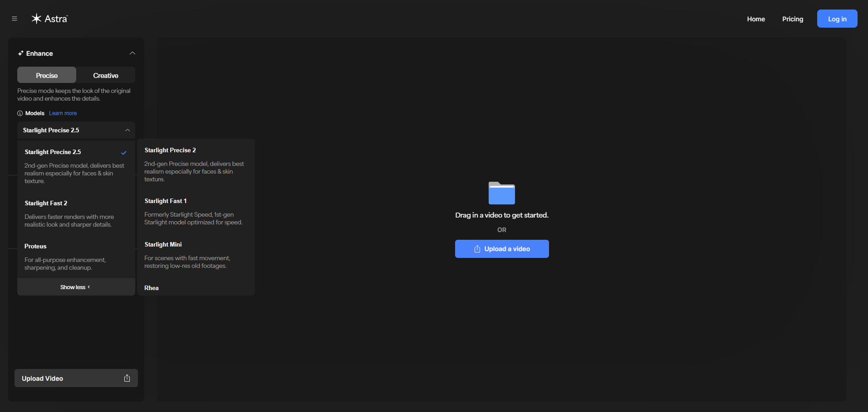This screenshot has height=412, width=868.
Task: Click the Precise mode description text
Action: coord(74,95)
